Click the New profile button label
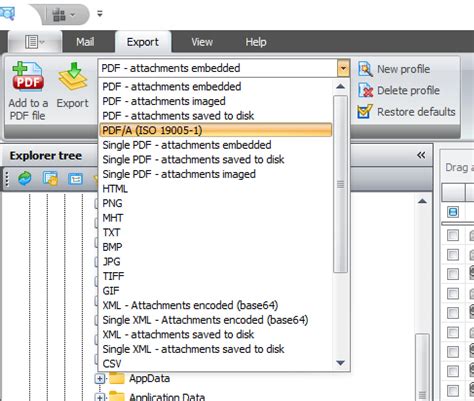Image resolution: width=474 pixels, height=401 pixels. 403,69
